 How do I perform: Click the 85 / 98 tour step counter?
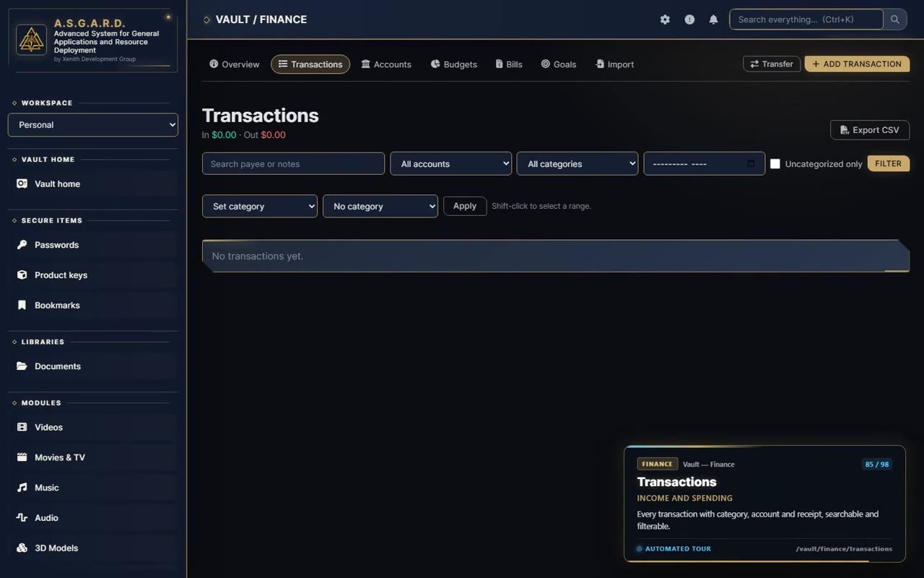click(x=877, y=465)
